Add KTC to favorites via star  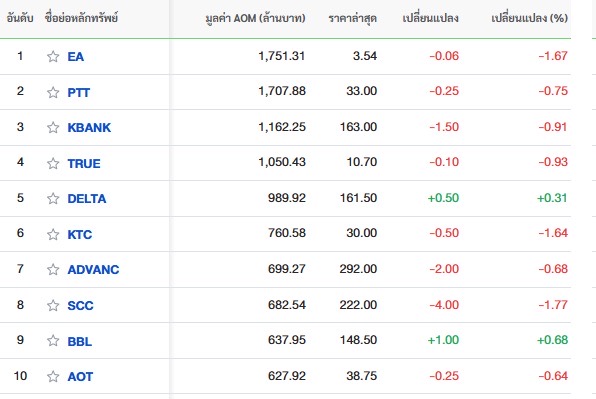(x=53, y=234)
